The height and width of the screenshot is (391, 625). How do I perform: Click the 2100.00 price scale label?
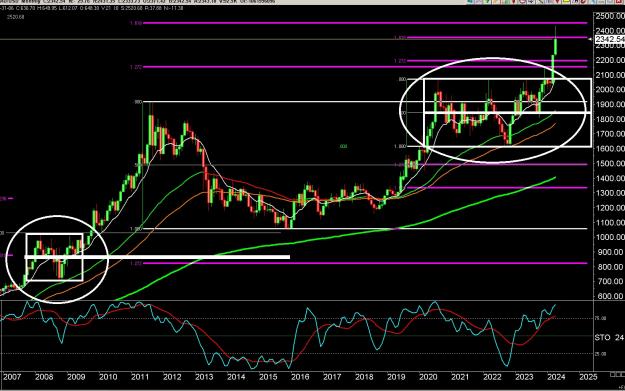coord(610,75)
